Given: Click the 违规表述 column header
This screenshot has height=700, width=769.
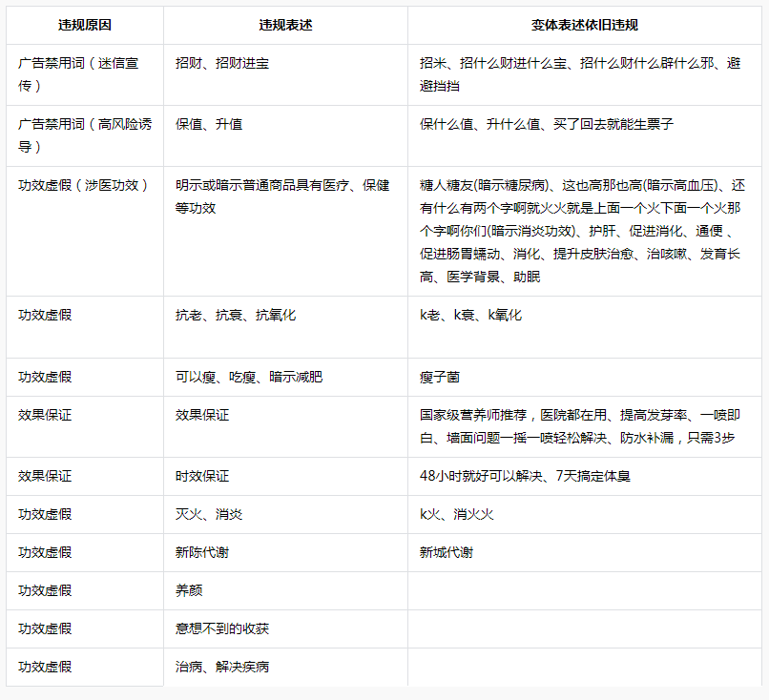Looking at the screenshot, I should click(x=285, y=25).
